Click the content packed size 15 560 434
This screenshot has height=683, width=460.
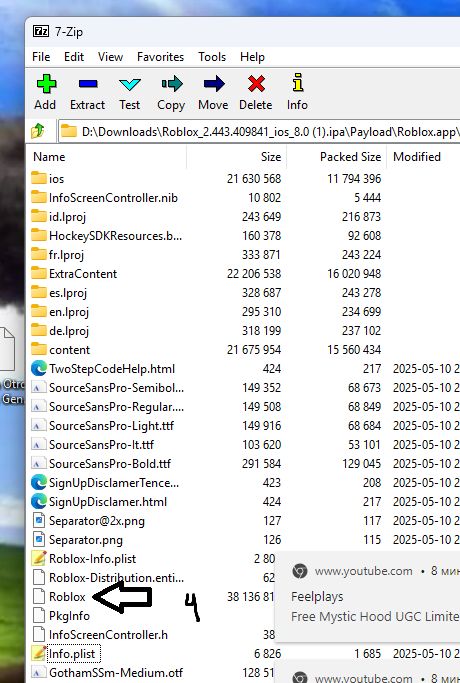(354, 350)
